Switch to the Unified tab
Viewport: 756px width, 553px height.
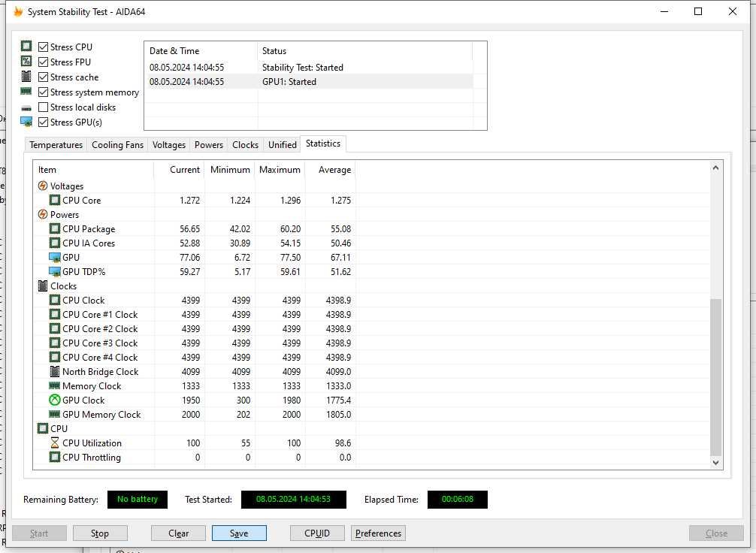pos(283,145)
